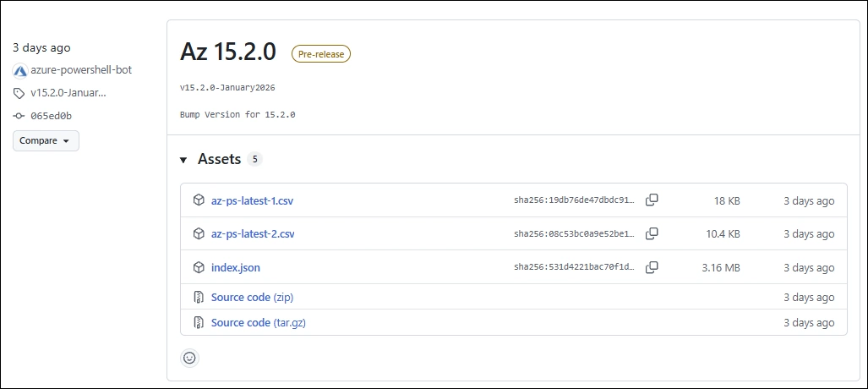This screenshot has height=389, width=868.
Task: Copy SHA256 hash for az-ps-latest-1.csv
Action: click(652, 200)
